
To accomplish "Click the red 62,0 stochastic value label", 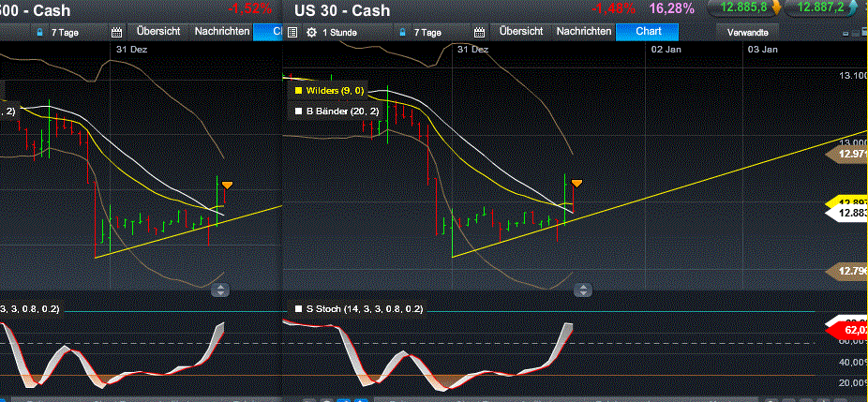I will (848, 332).
